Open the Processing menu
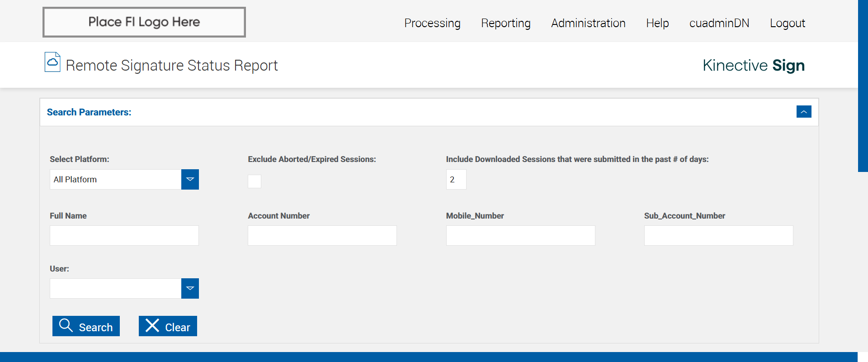Viewport: 868px width, 362px height. click(x=432, y=23)
